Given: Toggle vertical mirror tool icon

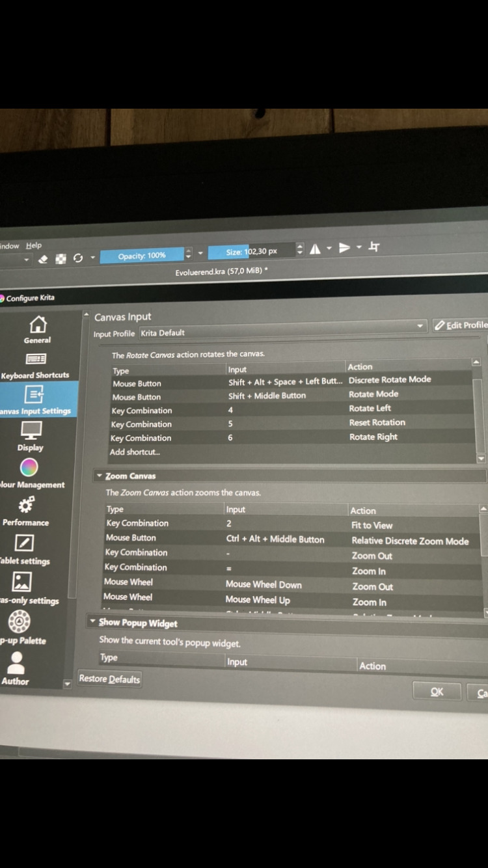Looking at the screenshot, I should [345, 247].
